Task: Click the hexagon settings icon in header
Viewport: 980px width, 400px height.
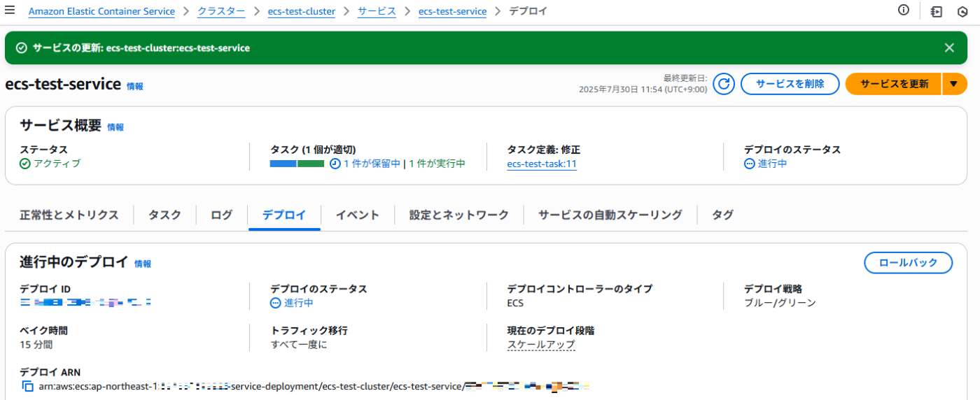Action: (962, 11)
